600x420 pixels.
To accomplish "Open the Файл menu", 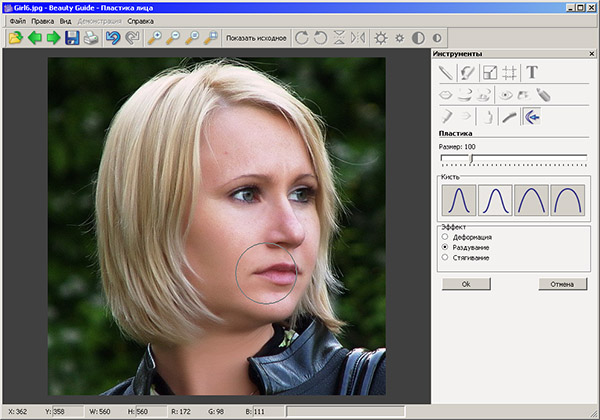I will pyautogui.click(x=17, y=20).
